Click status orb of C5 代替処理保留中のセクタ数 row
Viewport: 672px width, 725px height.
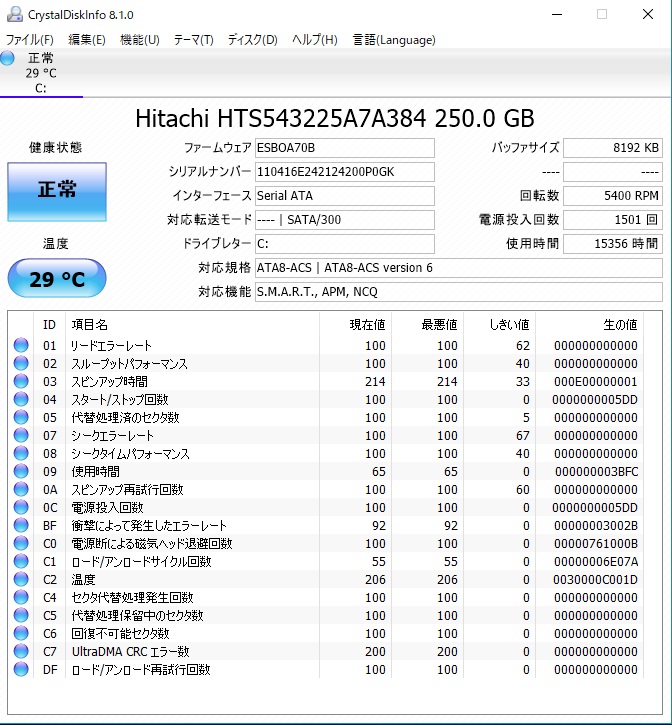[21, 615]
